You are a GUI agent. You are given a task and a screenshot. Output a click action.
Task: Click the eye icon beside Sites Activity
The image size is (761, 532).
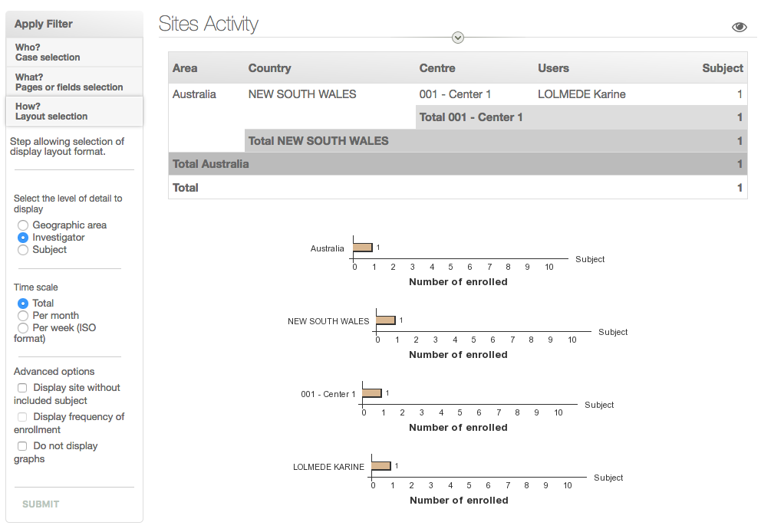[x=739, y=27]
